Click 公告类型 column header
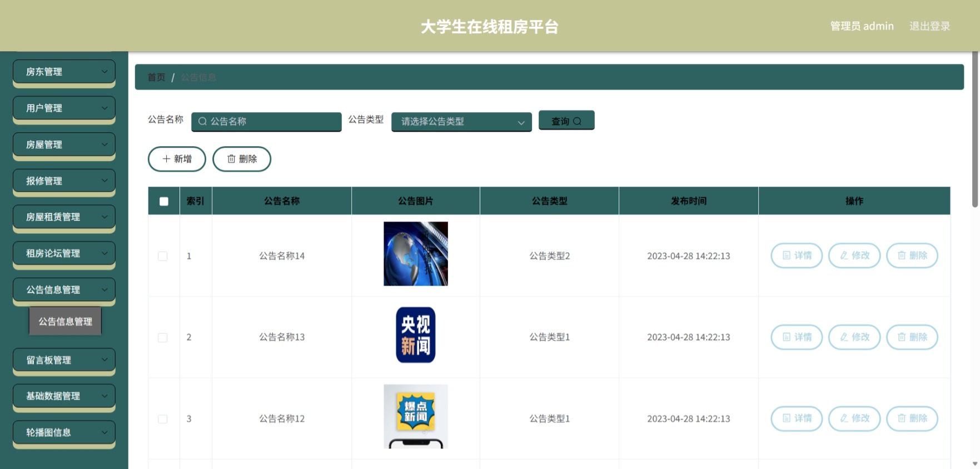This screenshot has width=980, height=469. [x=550, y=201]
